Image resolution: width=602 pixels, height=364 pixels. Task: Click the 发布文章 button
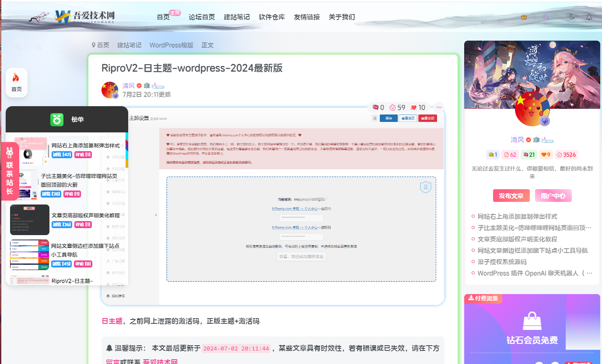[511, 196]
